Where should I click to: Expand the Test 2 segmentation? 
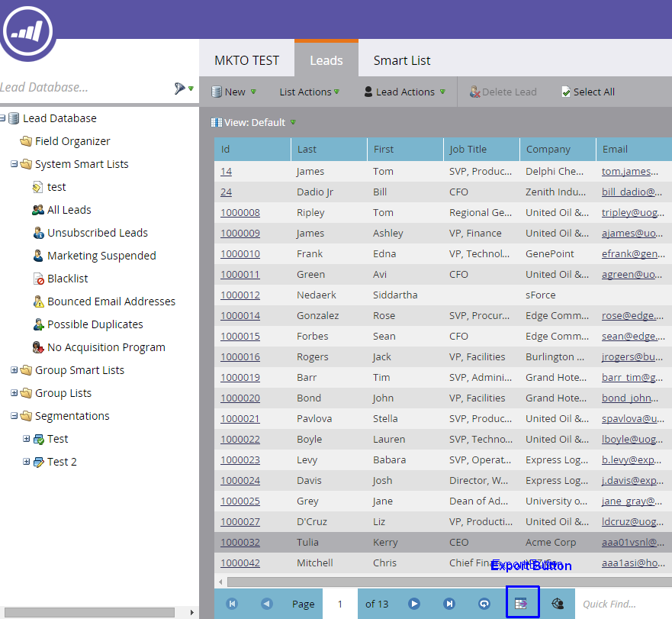(26, 462)
